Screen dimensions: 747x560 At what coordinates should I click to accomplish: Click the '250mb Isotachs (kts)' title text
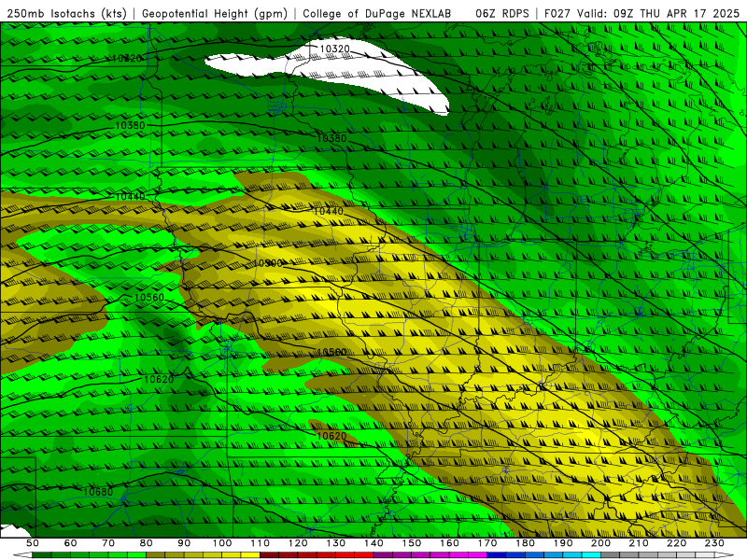66,13
